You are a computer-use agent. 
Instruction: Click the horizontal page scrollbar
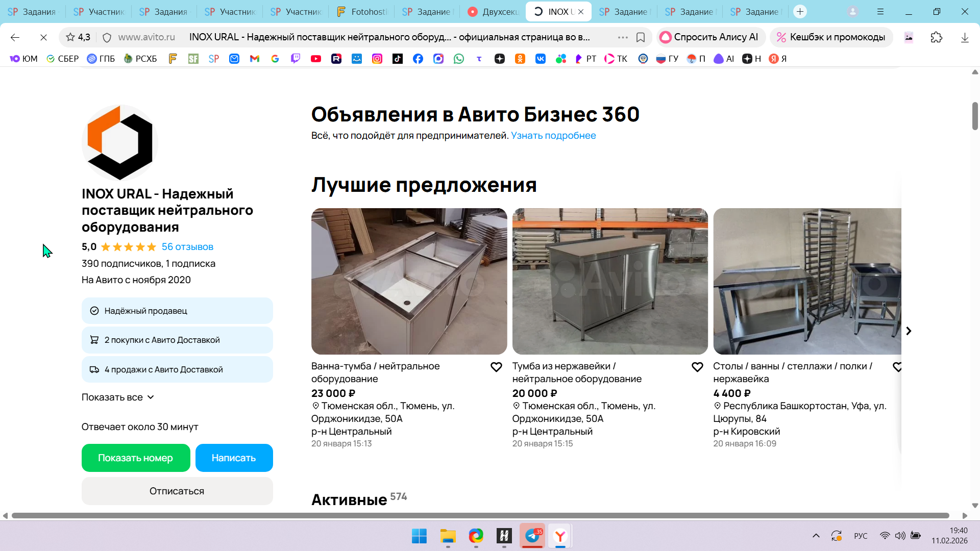coord(480,515)
